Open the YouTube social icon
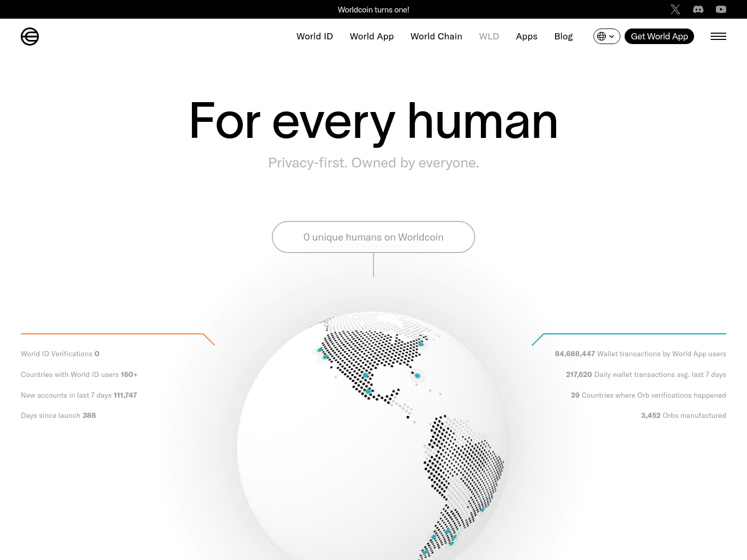Image resolution: width=747 pixels, height=560 pixels. (x=721, y=9)
